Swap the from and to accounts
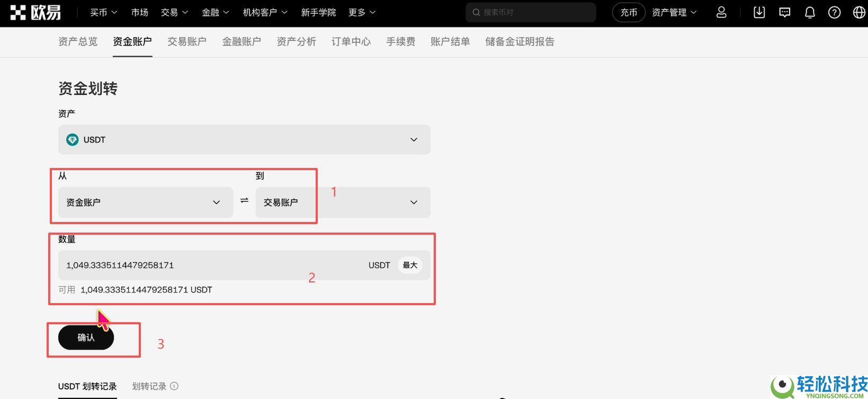 click(244, 200)
